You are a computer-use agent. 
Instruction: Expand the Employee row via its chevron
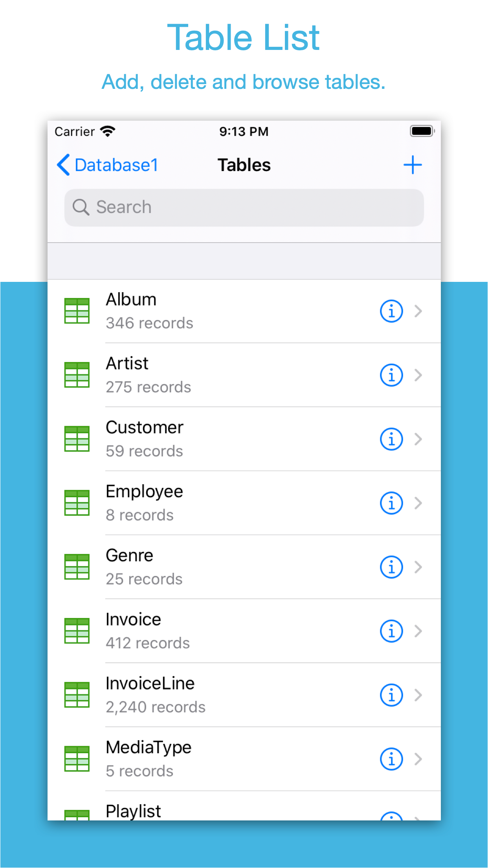(418, 503)
